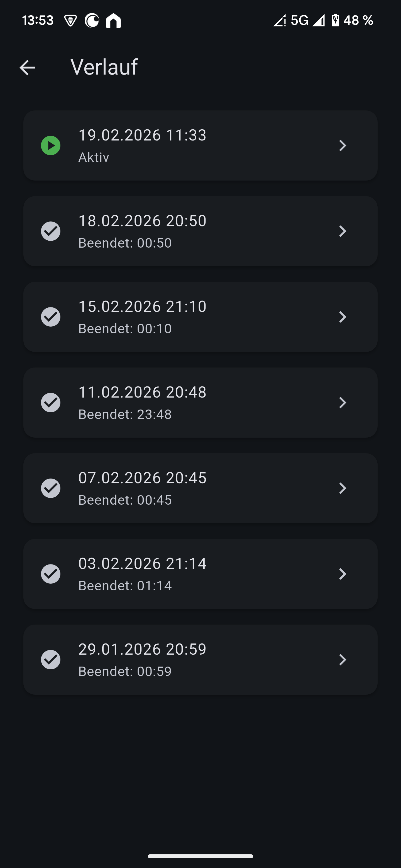Tap the bottom navigation gesture bar

(x=200, y=856)
